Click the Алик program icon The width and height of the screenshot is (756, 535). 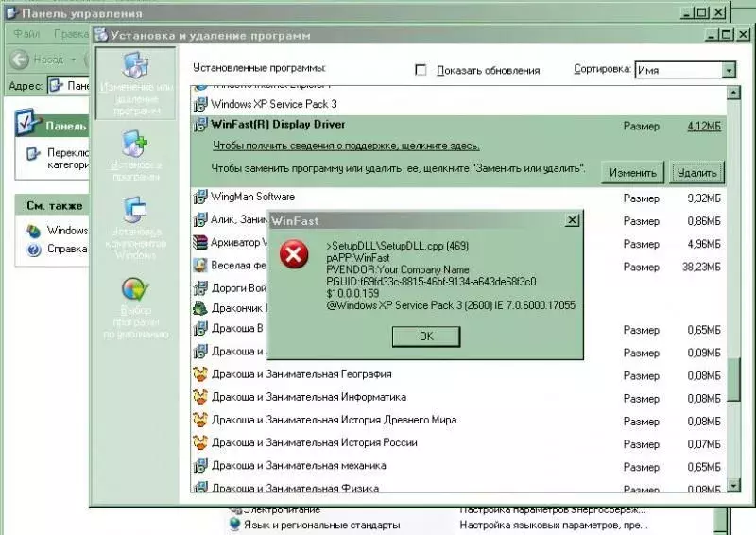coord(200,220)
